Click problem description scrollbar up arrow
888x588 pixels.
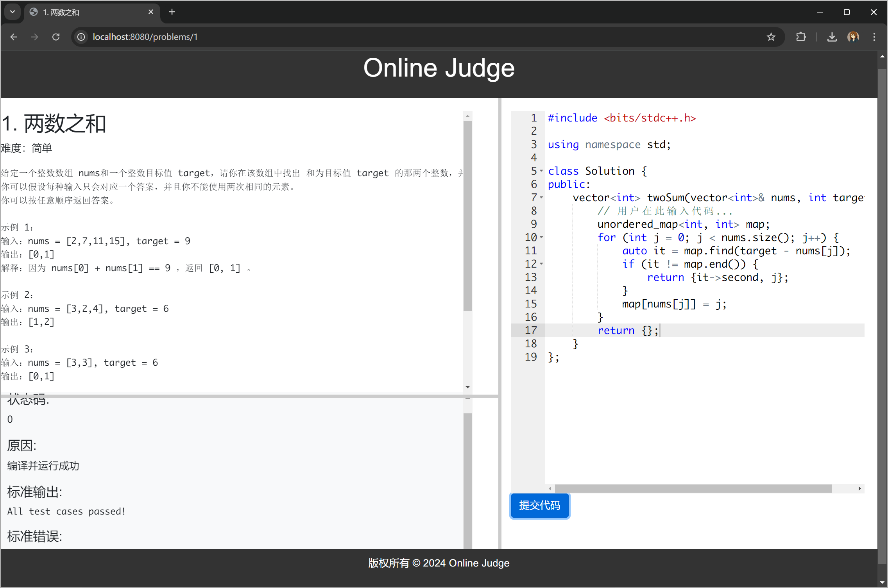[x=467, y=116]
